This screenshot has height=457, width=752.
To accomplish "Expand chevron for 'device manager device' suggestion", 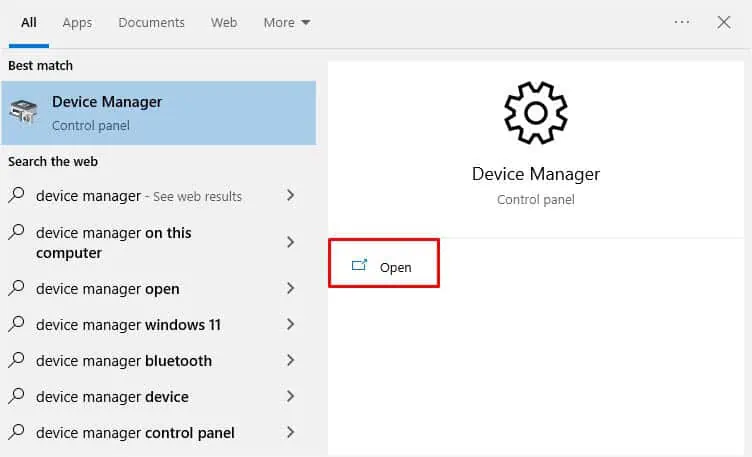I will [x=290, y=396].
